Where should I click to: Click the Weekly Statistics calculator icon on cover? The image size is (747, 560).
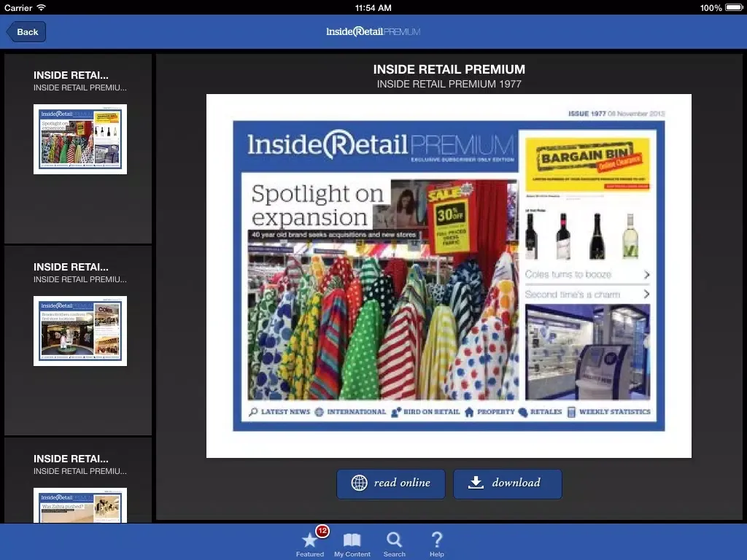point(571,412)
